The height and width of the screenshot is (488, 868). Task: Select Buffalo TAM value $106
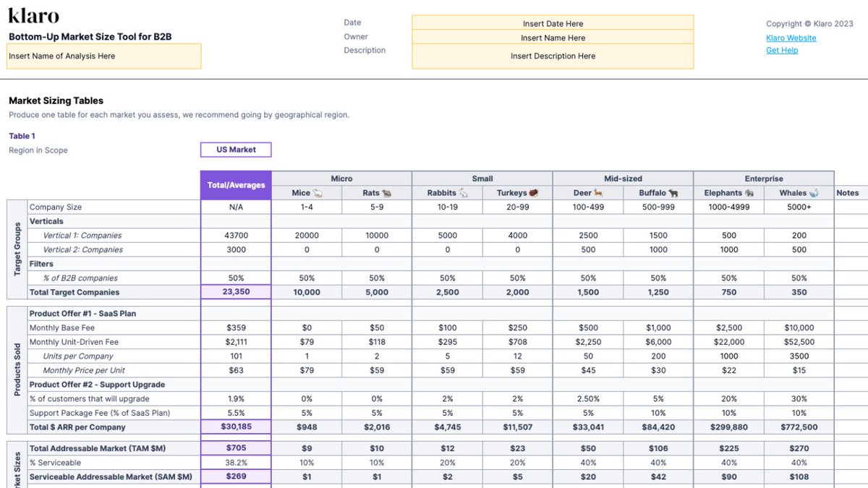tap(658, 448)
